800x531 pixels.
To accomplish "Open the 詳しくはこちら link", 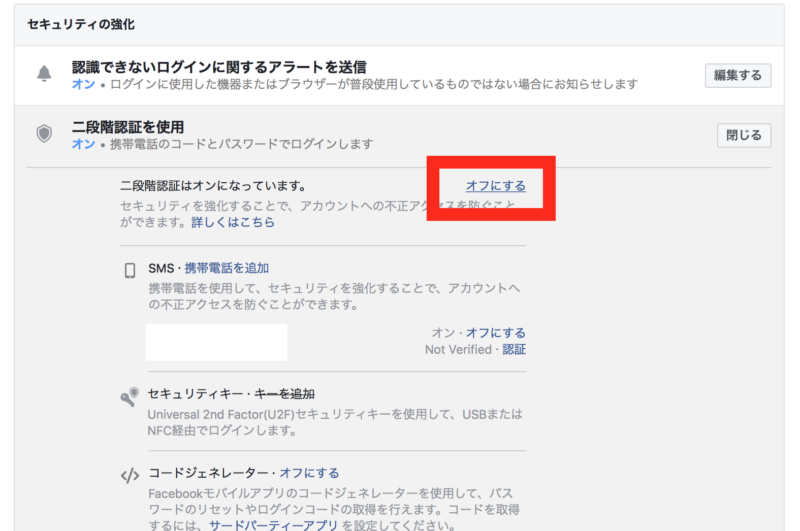I will (233, 222).
